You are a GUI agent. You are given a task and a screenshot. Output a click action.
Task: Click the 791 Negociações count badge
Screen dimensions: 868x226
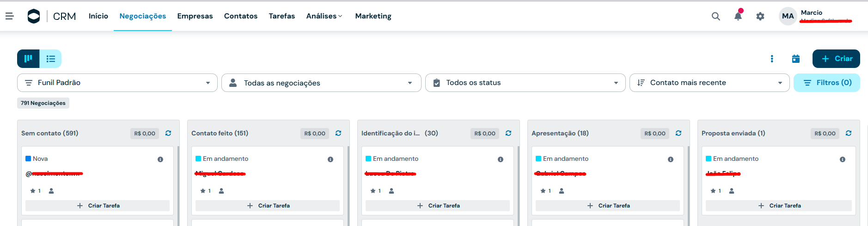pyautogui.click(x=43, y=103)
